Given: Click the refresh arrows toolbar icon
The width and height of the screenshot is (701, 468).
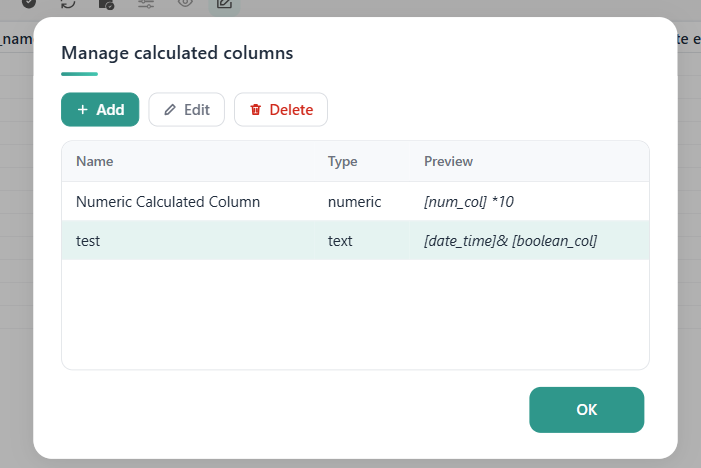Looking at the screenshot, I should (68, 3).
